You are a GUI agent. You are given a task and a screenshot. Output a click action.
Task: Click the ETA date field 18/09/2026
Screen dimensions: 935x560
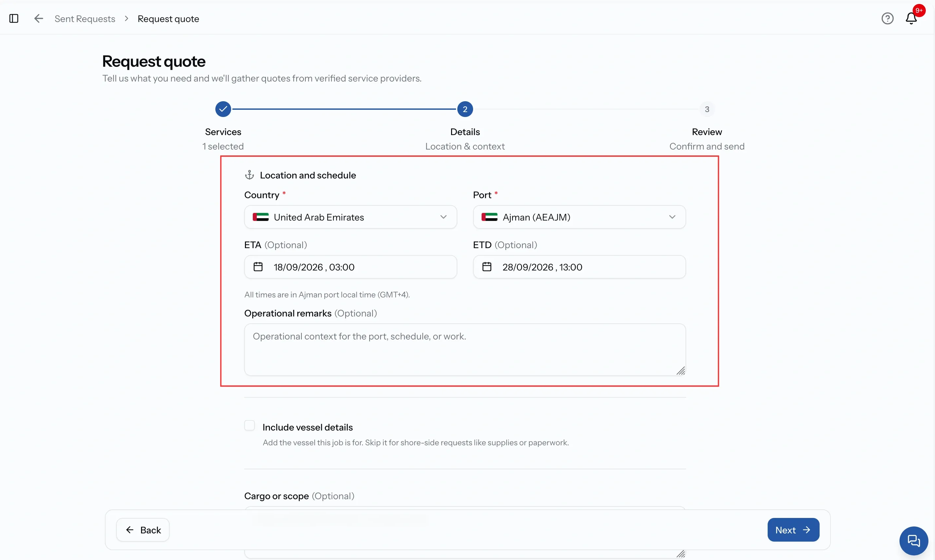(350, 267)
